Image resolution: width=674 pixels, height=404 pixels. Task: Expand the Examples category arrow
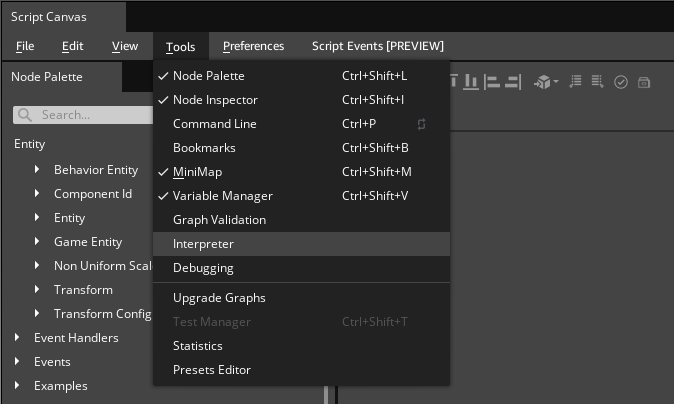pyautogui.click(x=18, y=386)
